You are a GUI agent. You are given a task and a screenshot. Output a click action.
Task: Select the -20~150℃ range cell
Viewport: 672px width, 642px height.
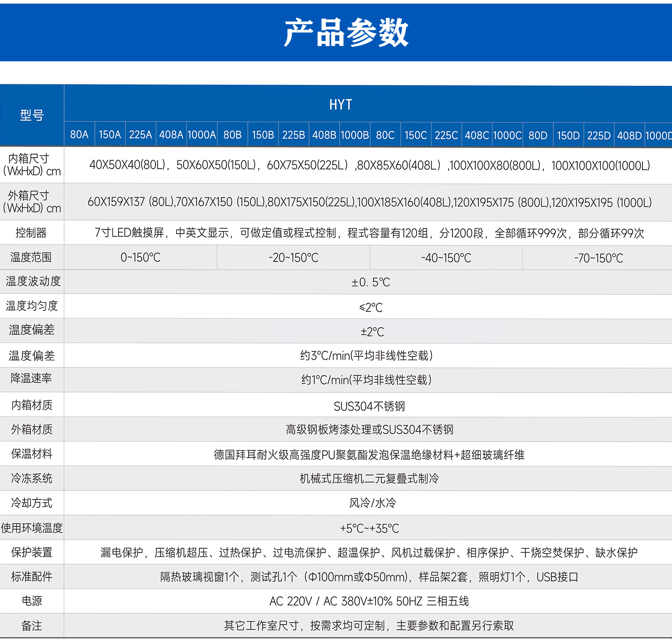click(293, 258)
